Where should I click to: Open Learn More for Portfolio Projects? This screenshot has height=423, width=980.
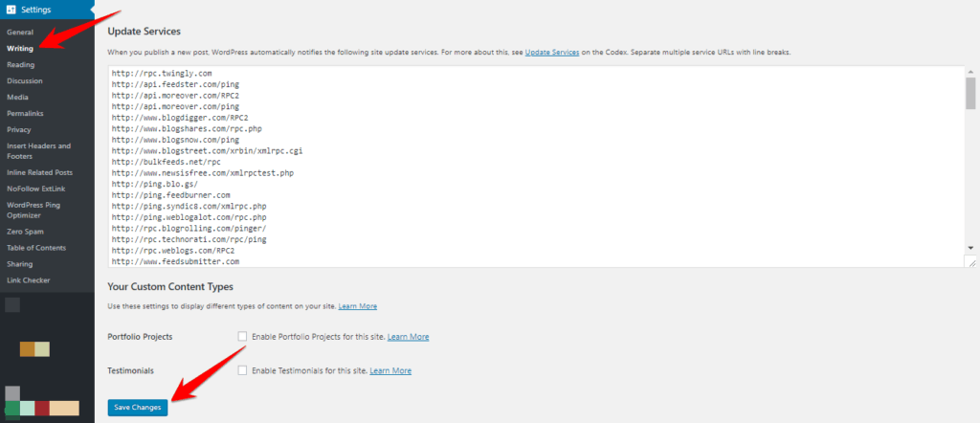pos(408,337)
